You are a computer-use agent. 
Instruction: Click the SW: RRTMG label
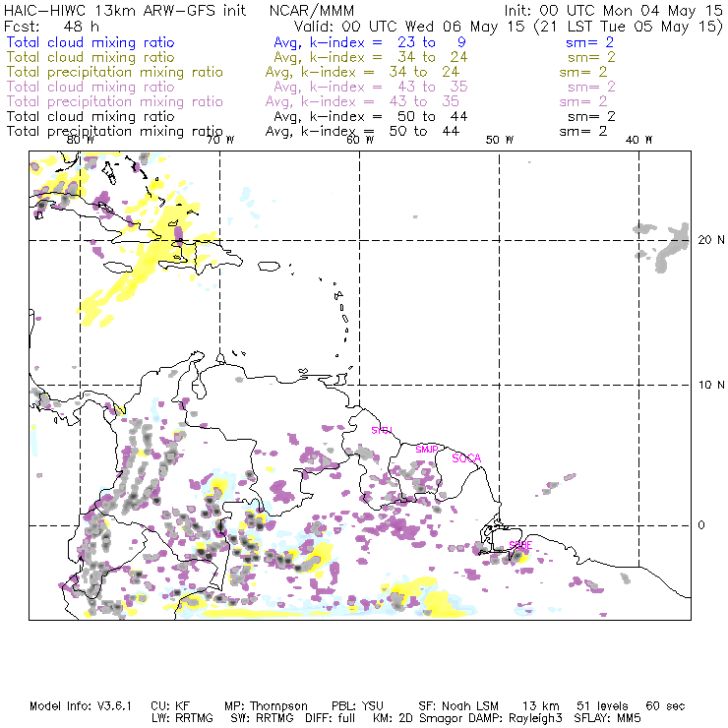(262, 718)
